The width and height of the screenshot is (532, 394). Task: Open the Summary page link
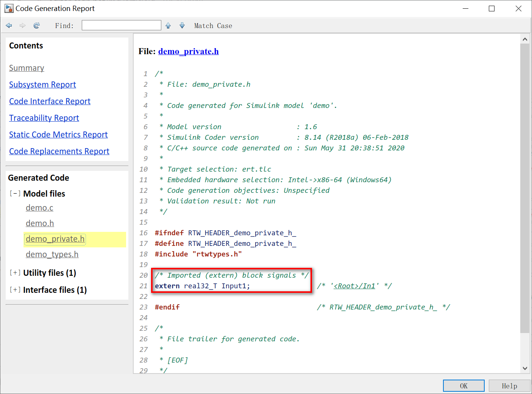click(27, 68)
